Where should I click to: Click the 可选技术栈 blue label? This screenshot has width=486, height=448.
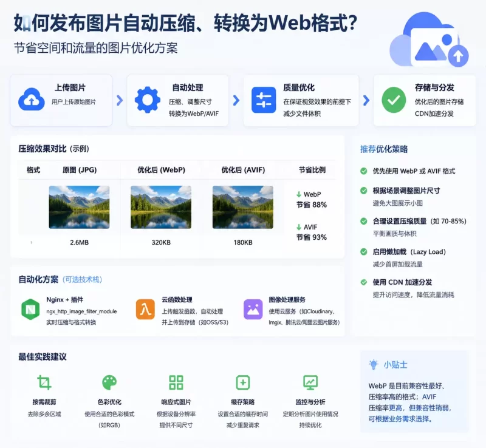(x=82, y=280)
